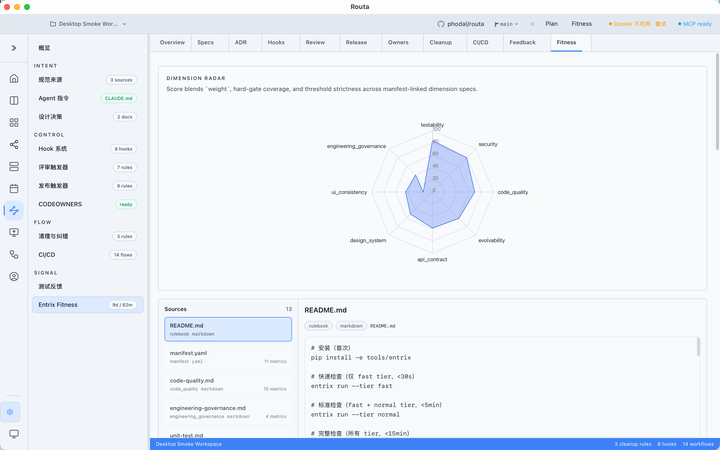Click the '3 cleanup rules' status bar entry
The width and height of the screenshot is (720, 450).
tap(633, 444)
